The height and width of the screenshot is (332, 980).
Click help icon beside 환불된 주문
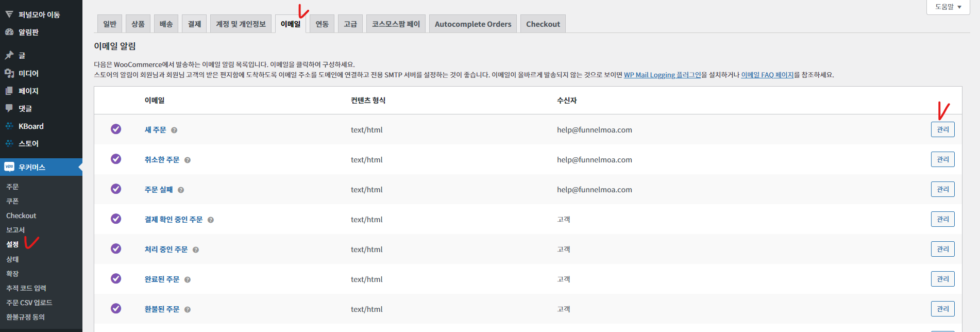(x=188, y=310)
